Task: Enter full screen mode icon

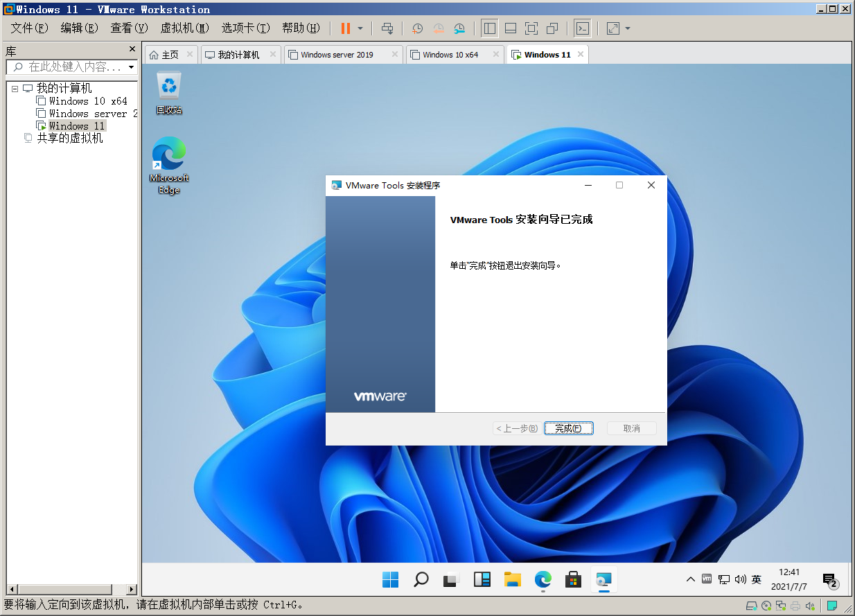Action: (x=531, y=28)
